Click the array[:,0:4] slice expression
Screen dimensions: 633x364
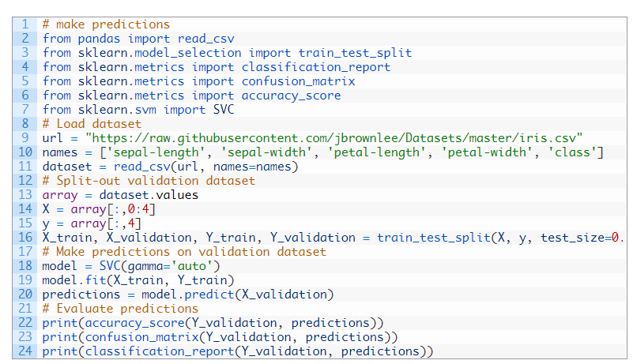113,209
